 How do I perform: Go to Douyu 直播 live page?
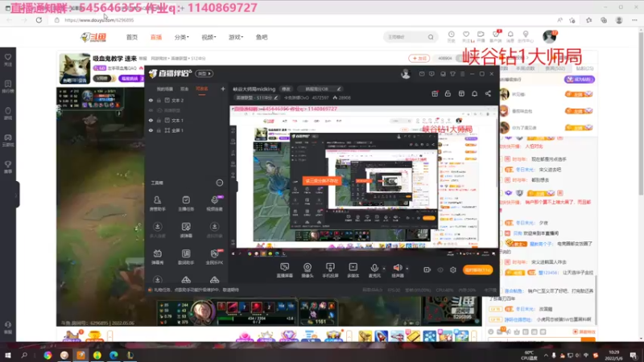156,37
